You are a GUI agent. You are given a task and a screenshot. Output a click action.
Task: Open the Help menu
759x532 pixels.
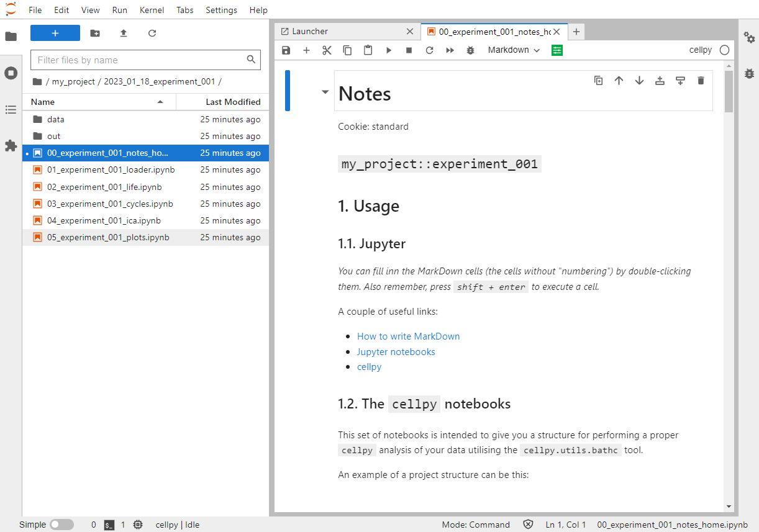(258, 10)
